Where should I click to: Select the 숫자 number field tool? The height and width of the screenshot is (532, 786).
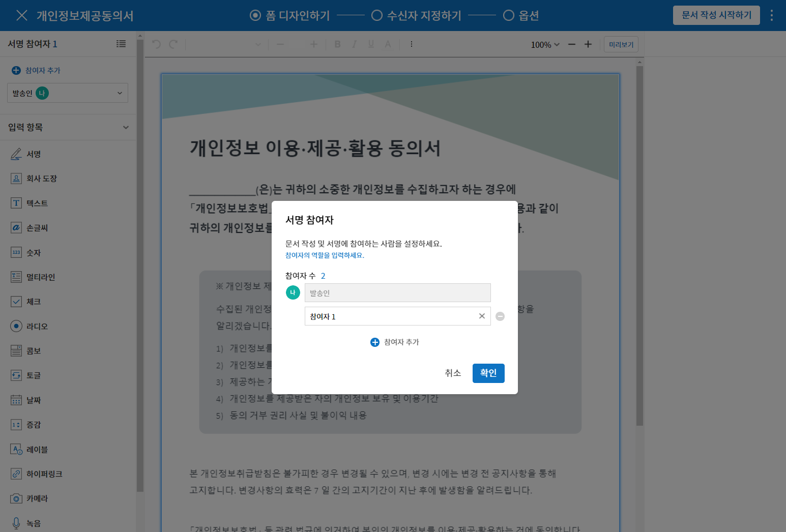[x=25, y=252]
